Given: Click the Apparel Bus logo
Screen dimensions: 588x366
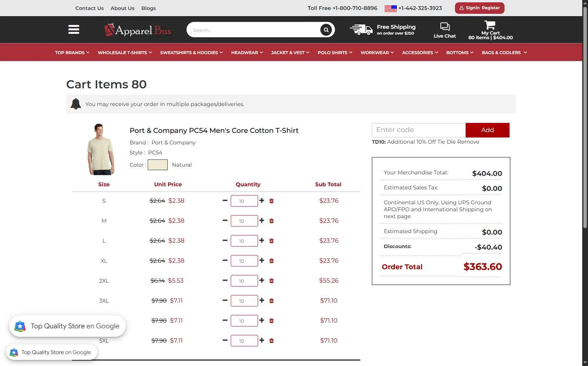Looking at the screenshot, I should 138,30.
